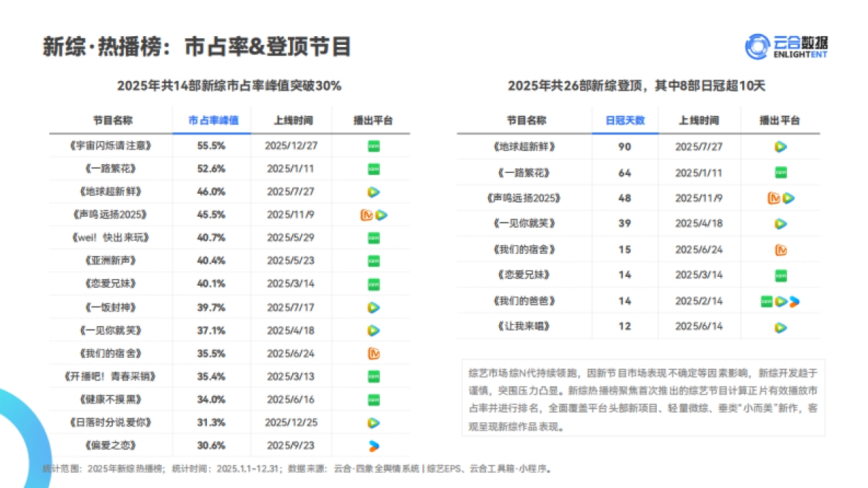Screen dimensions: 868x488
Task: Click the 《地球超新鲜》 title in the right table
Action: pos(523,147)
